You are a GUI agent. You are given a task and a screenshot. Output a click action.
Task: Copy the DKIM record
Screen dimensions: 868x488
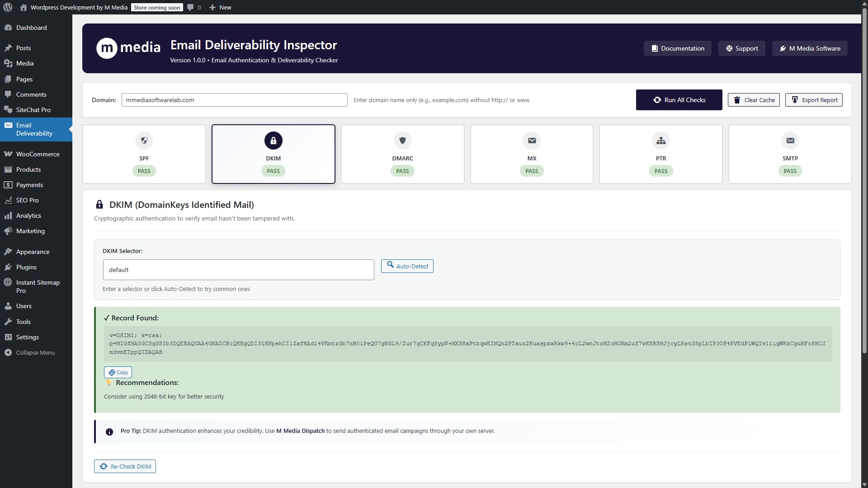point(118,372)
